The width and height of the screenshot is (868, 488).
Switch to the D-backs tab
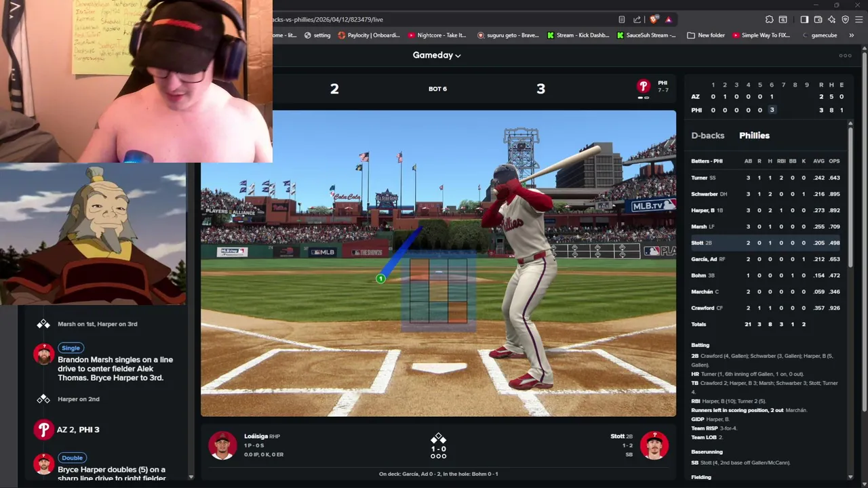707,136
